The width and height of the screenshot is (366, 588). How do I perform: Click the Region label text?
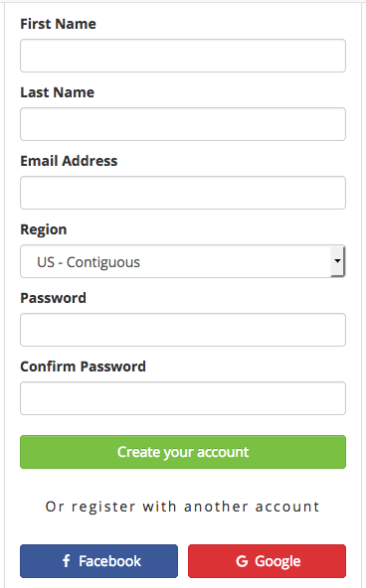tap(44, 229)
